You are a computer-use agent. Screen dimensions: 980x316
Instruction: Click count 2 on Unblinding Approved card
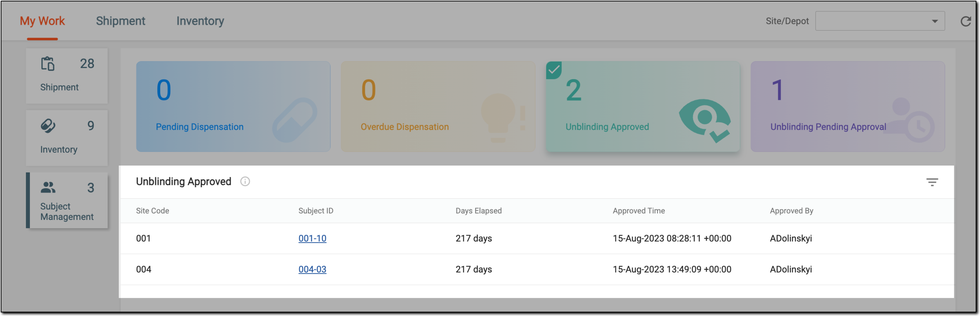click(x=573, y=90)
